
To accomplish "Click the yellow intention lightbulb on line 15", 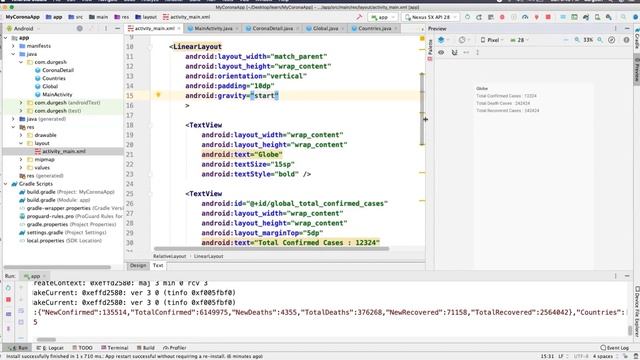I will (158, 95).
